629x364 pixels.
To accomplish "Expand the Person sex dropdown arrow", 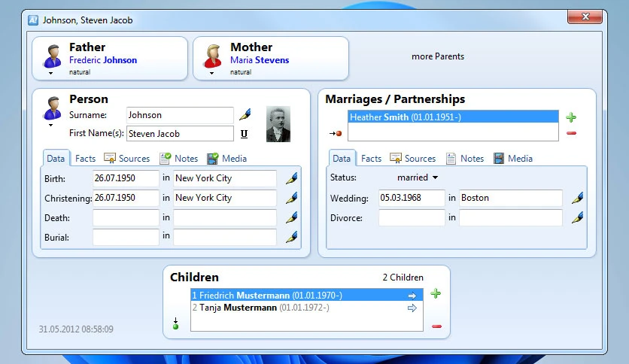I will [x=50, y=126].
